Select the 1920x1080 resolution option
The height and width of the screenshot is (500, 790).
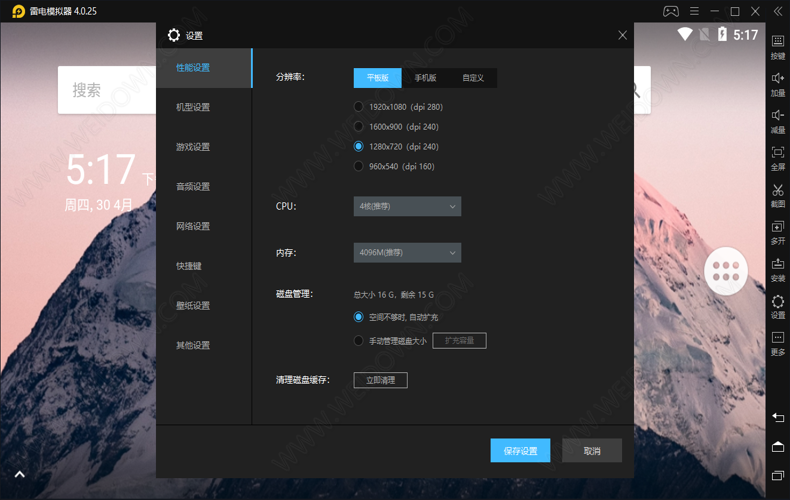359,107
